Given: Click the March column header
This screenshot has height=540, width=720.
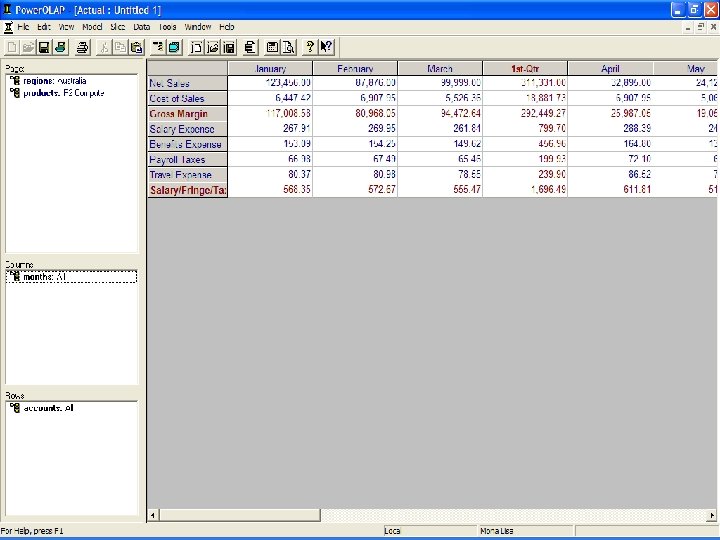Looking at the screenshot, I should tap(440, 68).
